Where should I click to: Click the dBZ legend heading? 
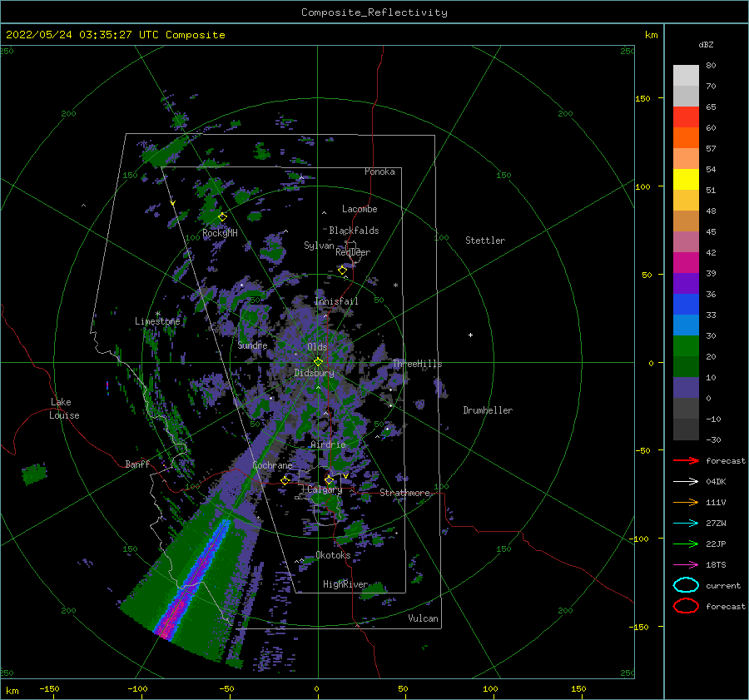[706, 45]
